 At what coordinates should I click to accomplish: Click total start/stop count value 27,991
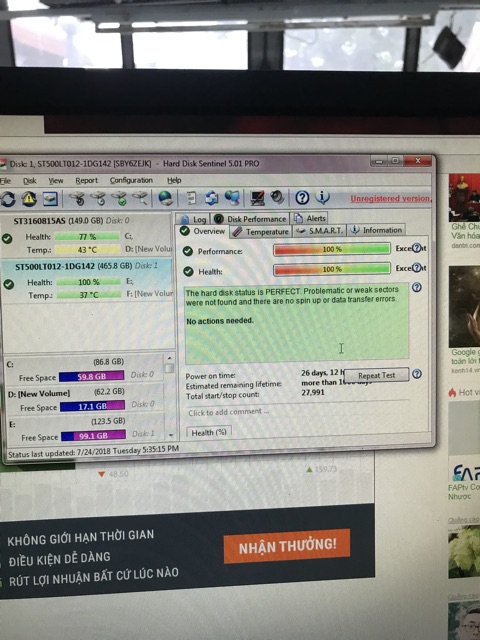pyautogui.click(x=313, y=392)
